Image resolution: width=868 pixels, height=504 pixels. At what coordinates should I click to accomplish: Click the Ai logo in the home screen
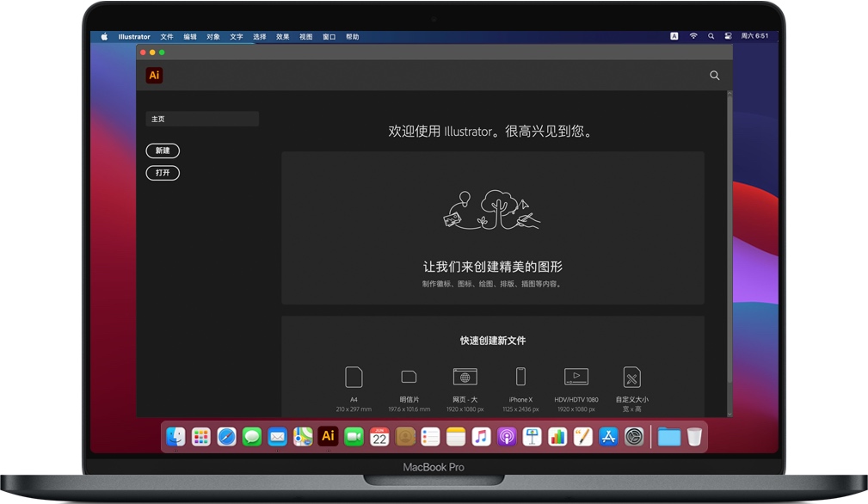[154, 75]
